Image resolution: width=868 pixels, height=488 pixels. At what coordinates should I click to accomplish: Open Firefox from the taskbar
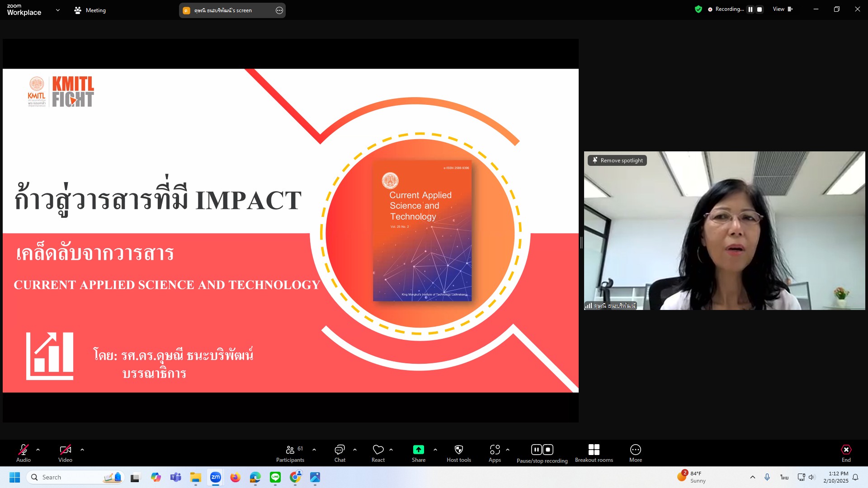click(x=235, y=477)
